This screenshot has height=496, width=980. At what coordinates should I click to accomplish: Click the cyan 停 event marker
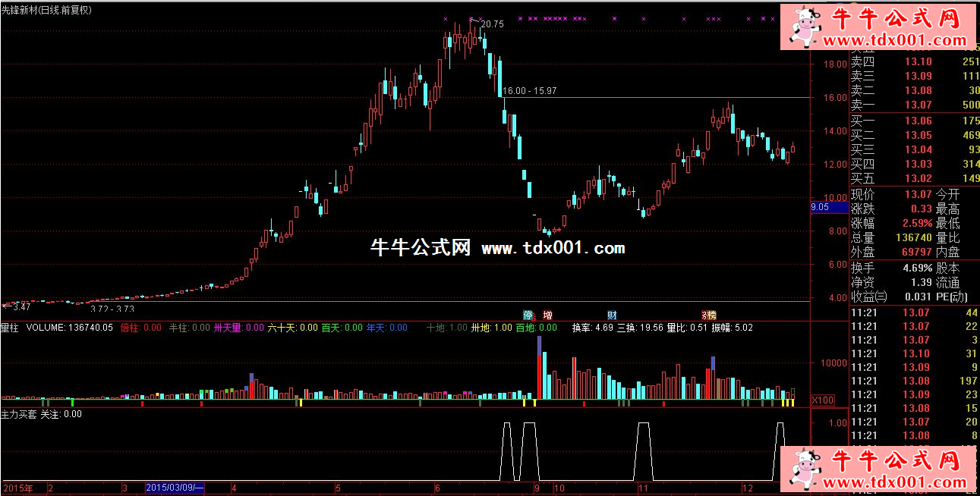(528, 315)
